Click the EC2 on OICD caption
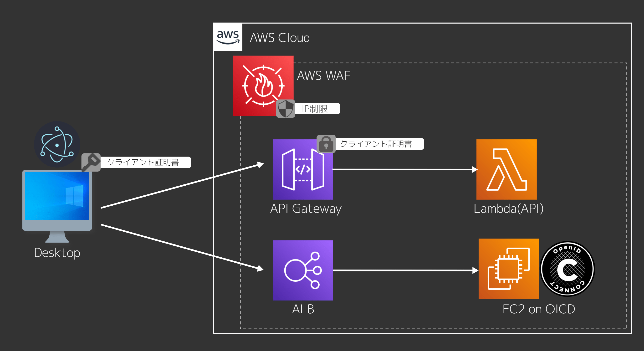The width and height of the screenshot is (644, 351). click(539, 309)
